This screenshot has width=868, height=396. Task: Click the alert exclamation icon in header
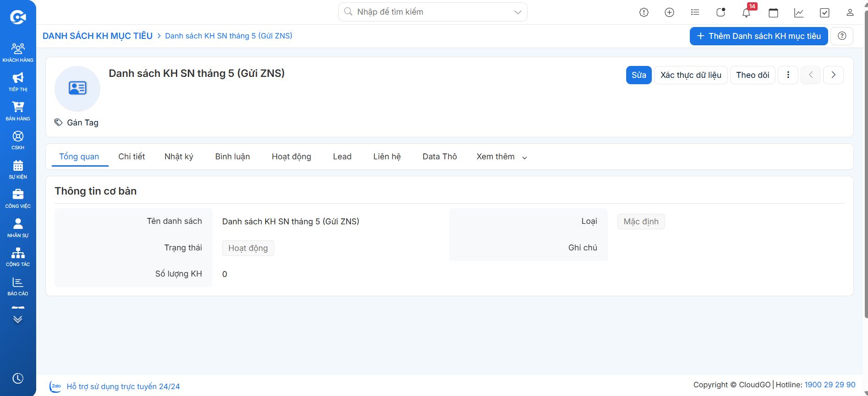coord(644,12)
